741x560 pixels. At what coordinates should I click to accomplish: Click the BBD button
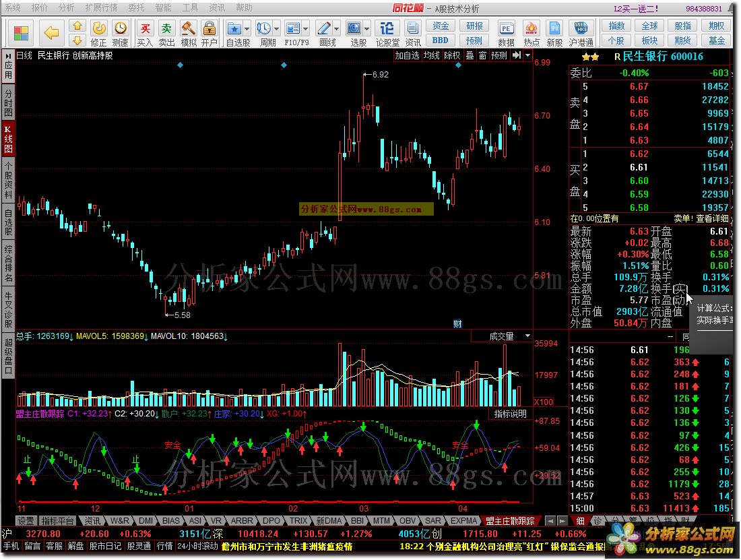pos(441,40)
